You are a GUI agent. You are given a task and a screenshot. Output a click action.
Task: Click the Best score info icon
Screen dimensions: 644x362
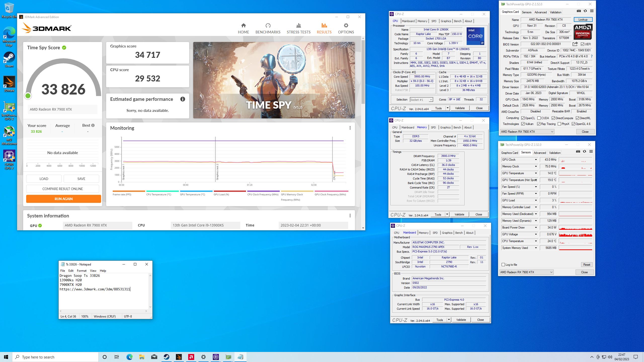point(93,125)
